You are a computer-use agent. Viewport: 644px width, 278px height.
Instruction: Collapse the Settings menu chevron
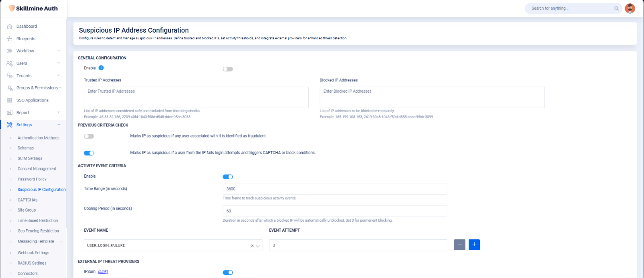tap(59, 125)
